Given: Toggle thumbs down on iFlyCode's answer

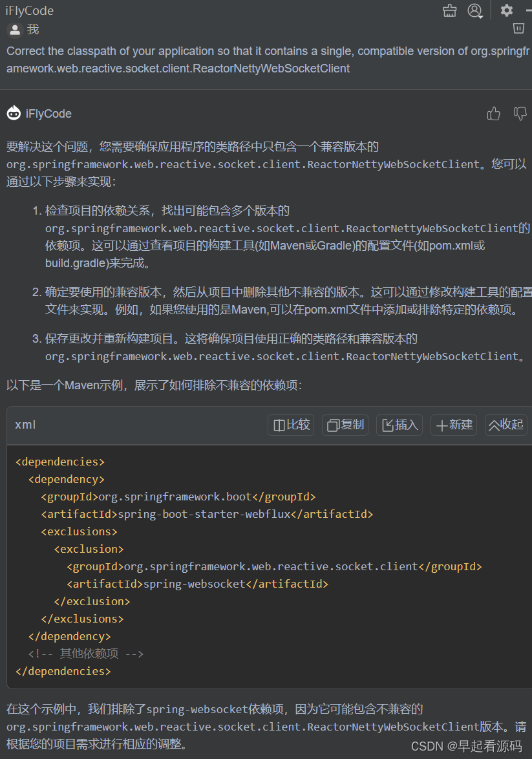Looking at the screenshot, I should coord(520,113).
